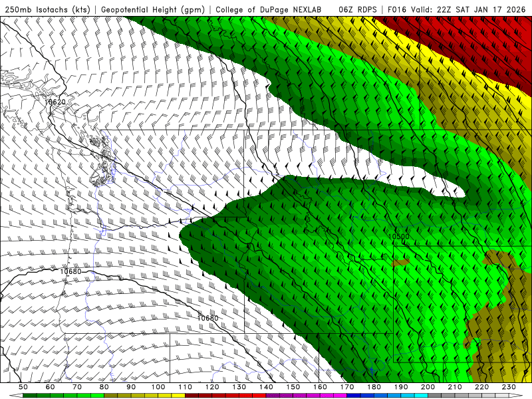Select the 10620 height contour label

(55, 102)
